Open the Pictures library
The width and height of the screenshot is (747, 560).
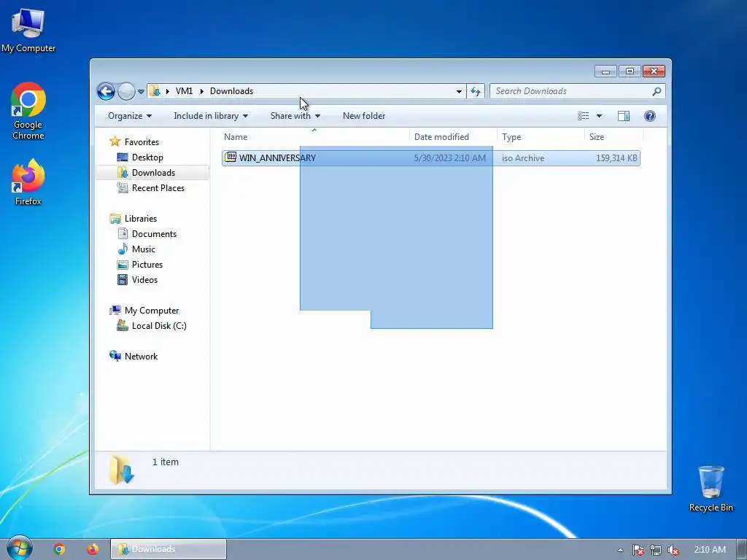pyautogui.click(x=147, y=264)
